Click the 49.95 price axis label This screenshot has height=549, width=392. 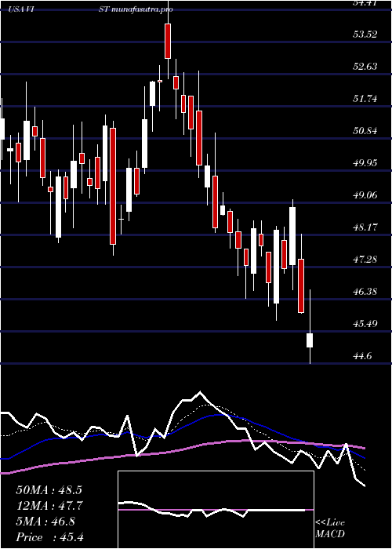(365, 163)
